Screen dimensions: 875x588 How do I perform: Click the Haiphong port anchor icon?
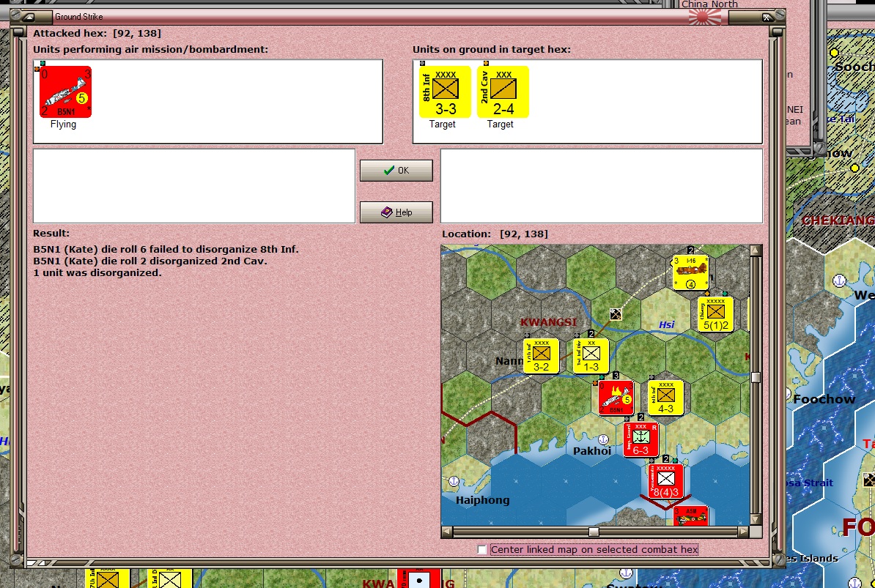pos(454,480)
